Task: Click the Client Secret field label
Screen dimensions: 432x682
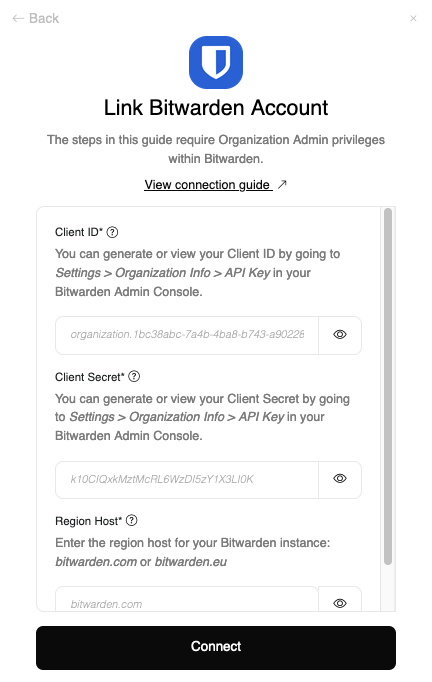Action: (90, 377)
